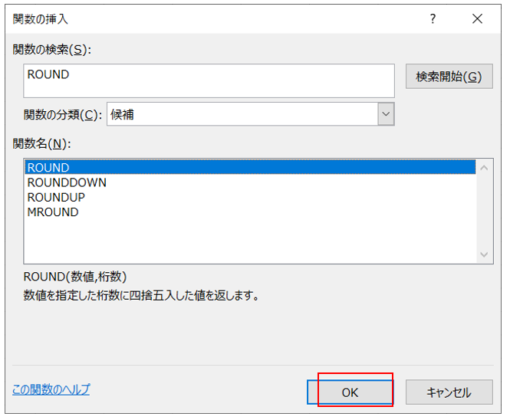Expand the category dropdown arrow
The image size is (510, 420).
(386, 115)
